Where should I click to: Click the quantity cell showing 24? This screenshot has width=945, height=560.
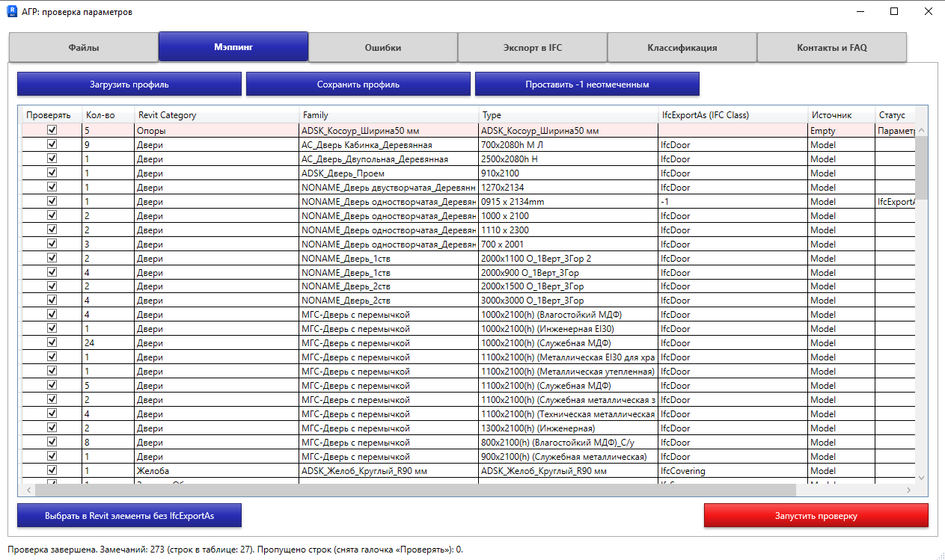click(108, 343)
